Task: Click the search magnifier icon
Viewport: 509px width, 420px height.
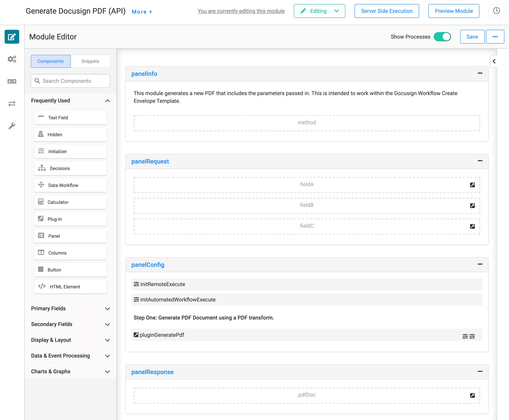Action: 37,81
